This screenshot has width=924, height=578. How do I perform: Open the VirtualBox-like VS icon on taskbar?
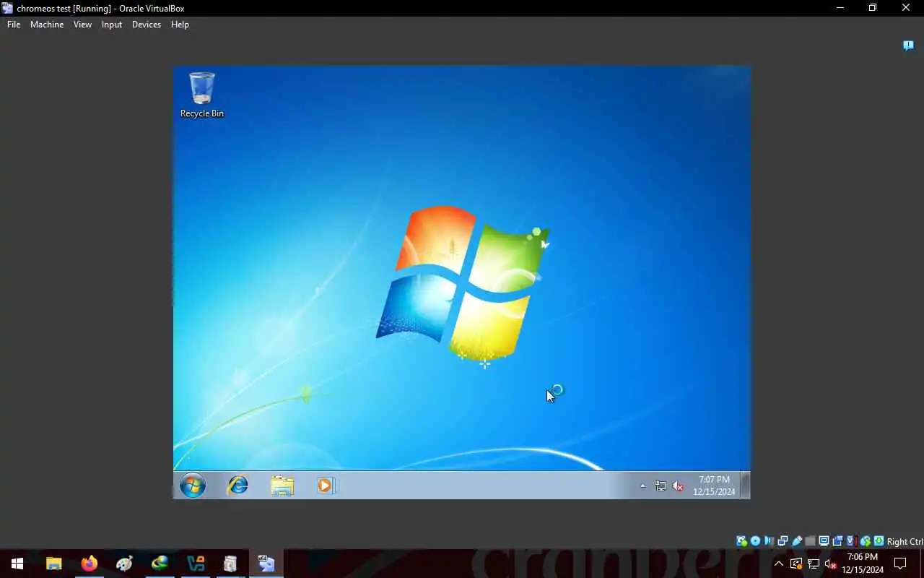196,564
